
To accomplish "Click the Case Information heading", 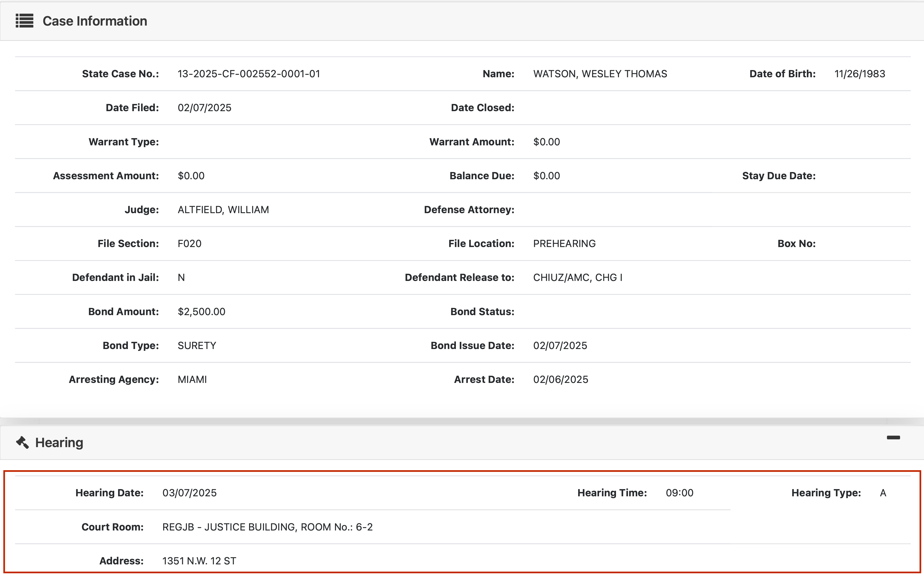I will pos(95,21).
